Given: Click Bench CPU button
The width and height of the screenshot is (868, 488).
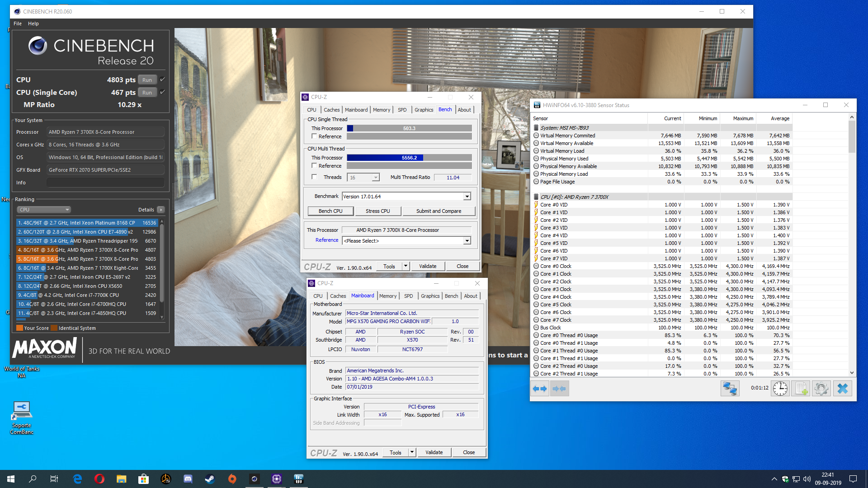Looking at the screenshot, I should coord(330,211).
